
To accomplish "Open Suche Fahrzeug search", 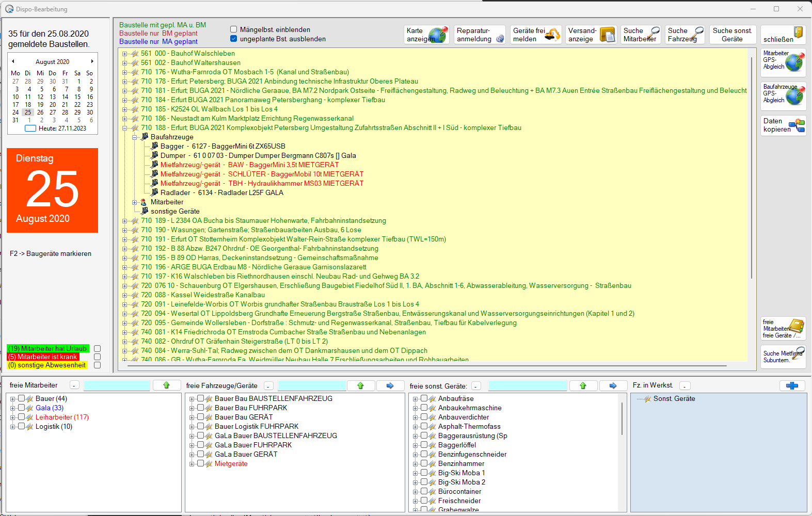I will pos(685,35).
